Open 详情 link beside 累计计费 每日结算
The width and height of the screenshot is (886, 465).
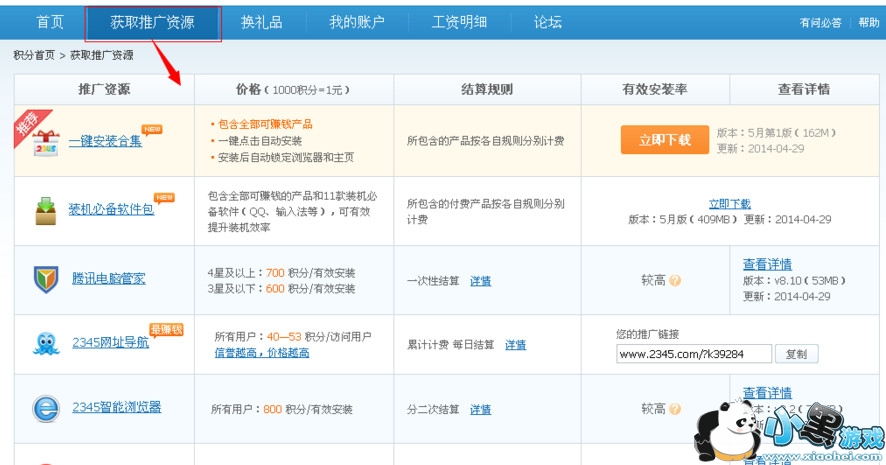point(515,345)
